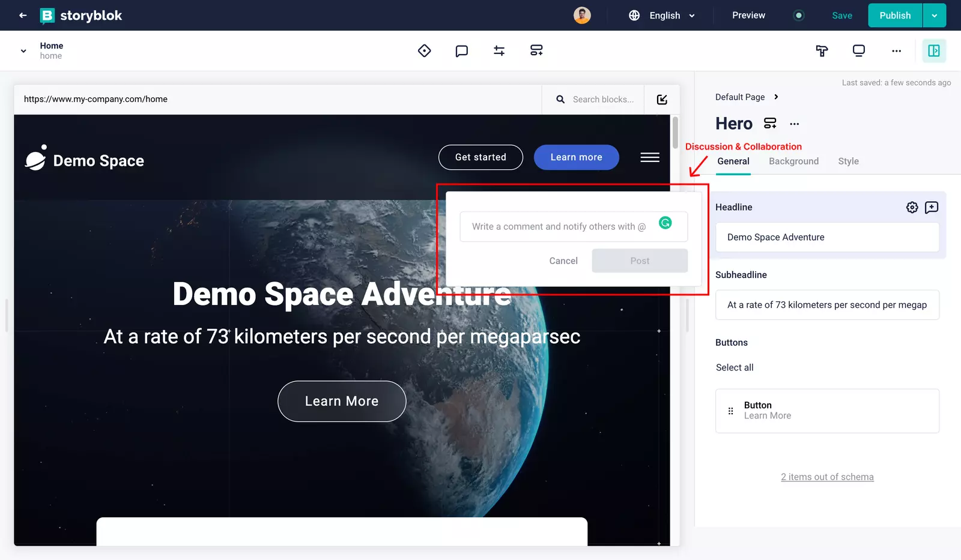Click the diamond-shaped workflow icon in toolbar
Viewport: 961px width, 560px height.
424,51
